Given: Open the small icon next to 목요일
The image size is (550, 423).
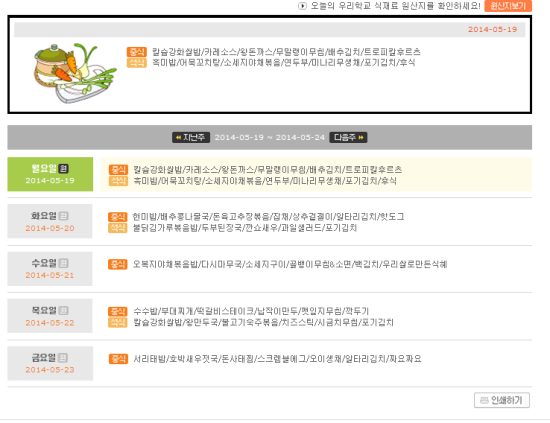Looking at the screenshot, I should pyautogui.click(x=63, y=310).
